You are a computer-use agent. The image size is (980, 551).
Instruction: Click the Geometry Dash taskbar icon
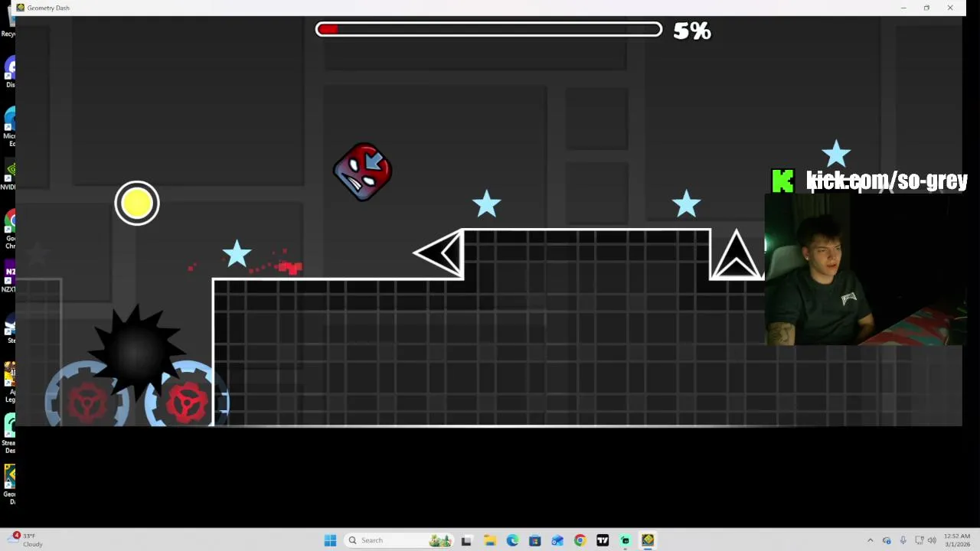point(648,540)
